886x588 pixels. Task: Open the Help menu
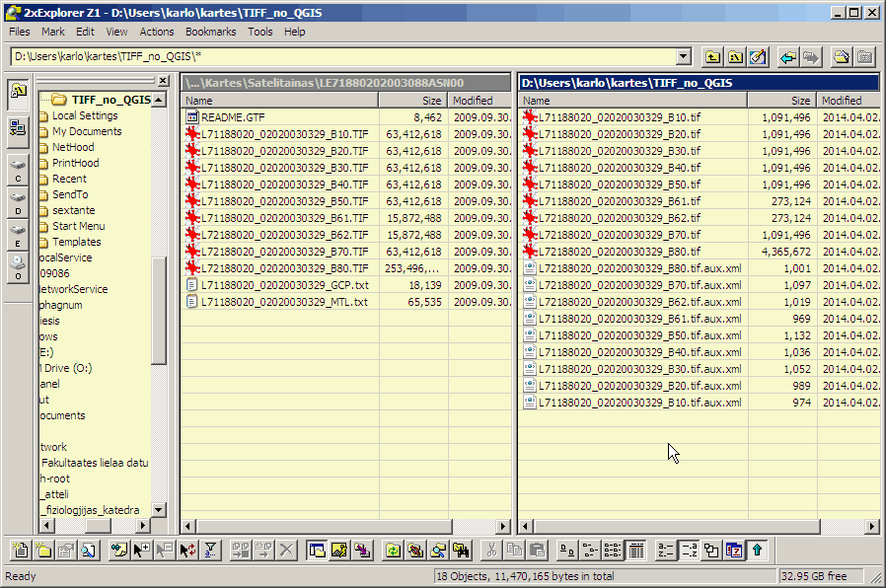tap(294, 32)
